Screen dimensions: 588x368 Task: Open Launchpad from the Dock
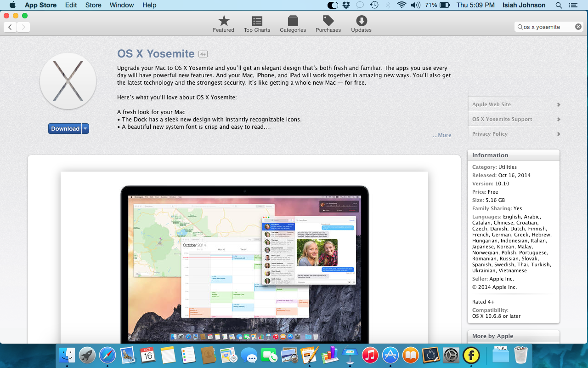pos(87,355)
